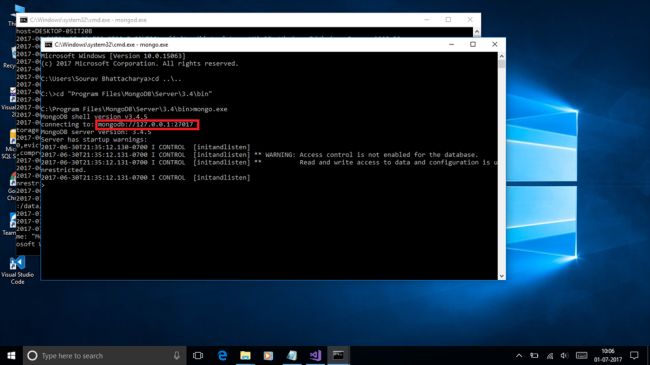Click 'MongoDB shell version v3.4.5' line
Image resolution: width=650 pixels, height=365 pixels.
(94, 117)
